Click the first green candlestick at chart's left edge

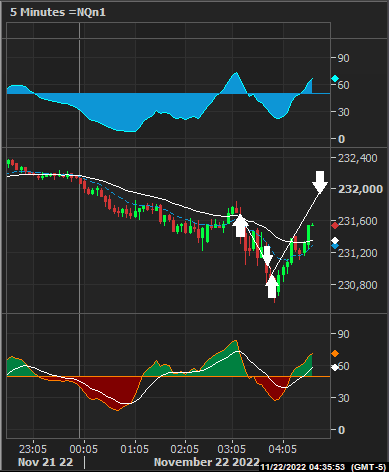click(x=8, y=163)
